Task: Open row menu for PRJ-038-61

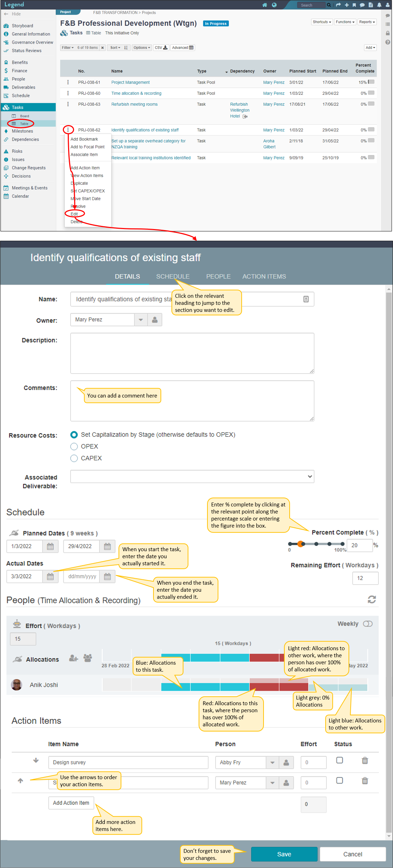Action: tap(68, 82)
